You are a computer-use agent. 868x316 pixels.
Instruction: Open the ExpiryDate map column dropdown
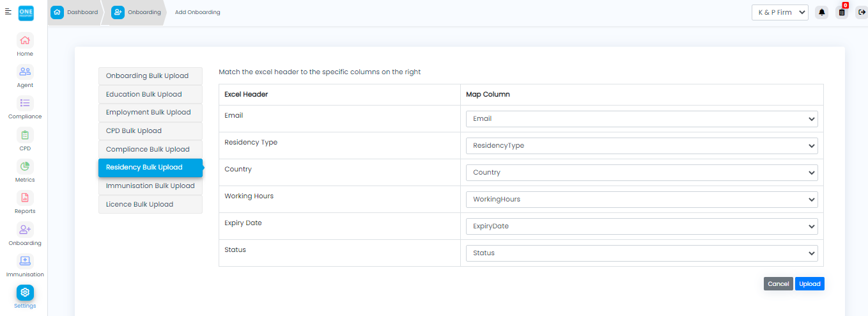point(641,226)
